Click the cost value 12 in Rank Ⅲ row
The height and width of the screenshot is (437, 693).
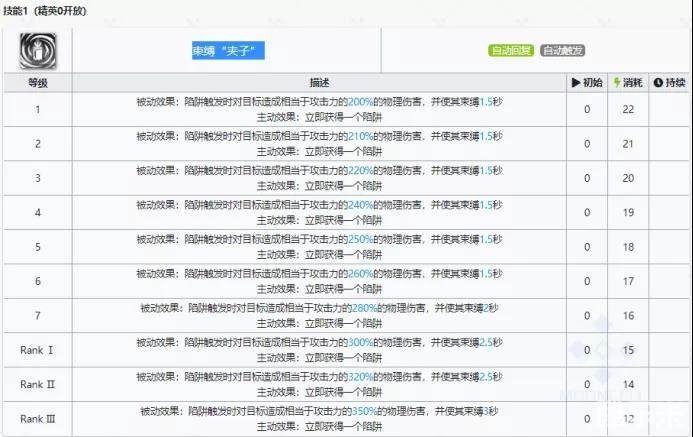629,418
